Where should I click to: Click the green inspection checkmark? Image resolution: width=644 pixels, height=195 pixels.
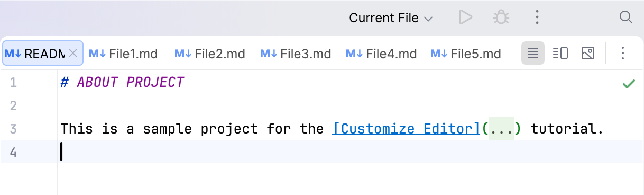point(629,84)
